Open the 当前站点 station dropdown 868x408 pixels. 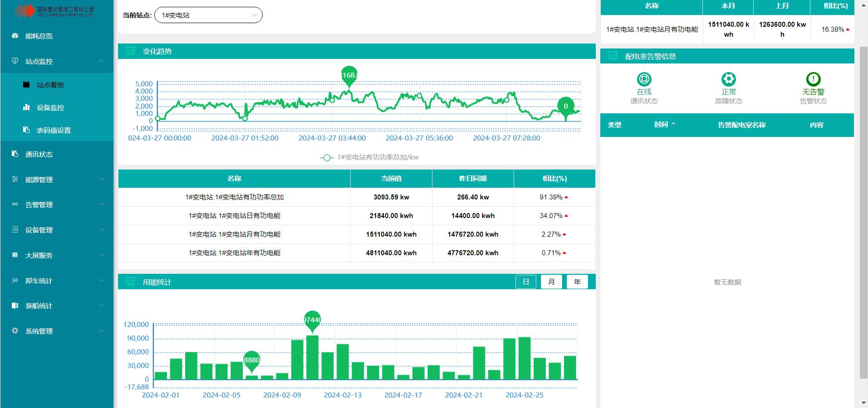pyautogui.click(x=208, y=15)
